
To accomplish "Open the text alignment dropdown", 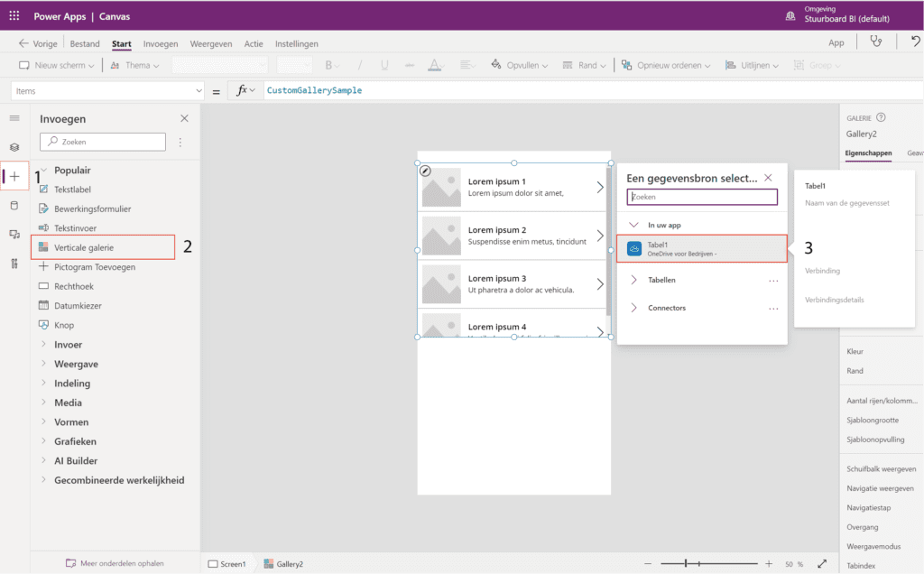I will point(467,65).
